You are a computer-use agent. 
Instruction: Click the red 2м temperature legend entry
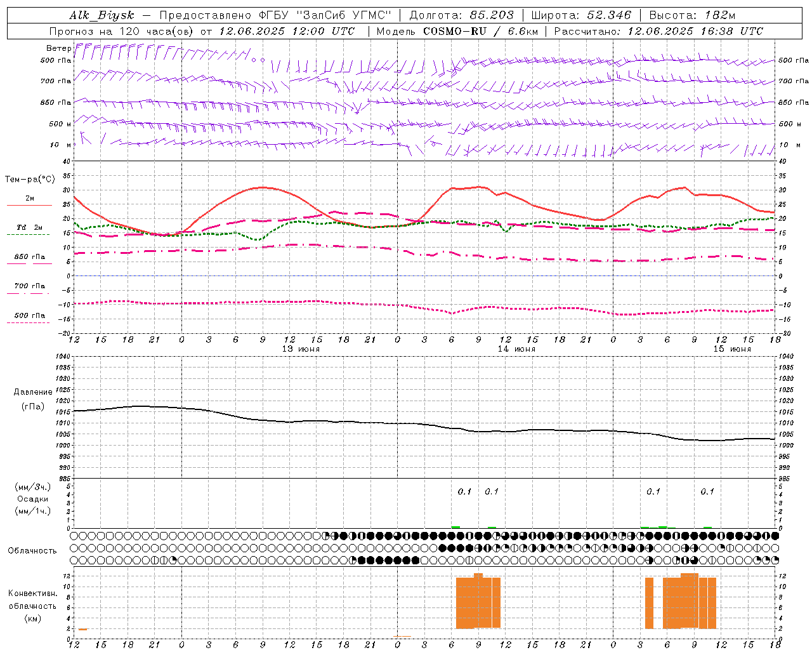pyautogui.click(x=29, y=201)
